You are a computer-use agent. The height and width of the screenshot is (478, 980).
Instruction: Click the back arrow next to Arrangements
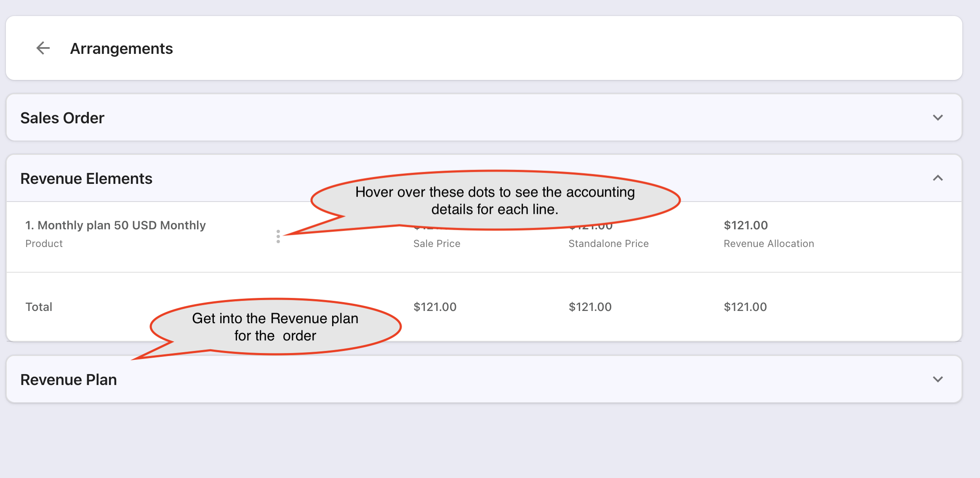[43, 48]
